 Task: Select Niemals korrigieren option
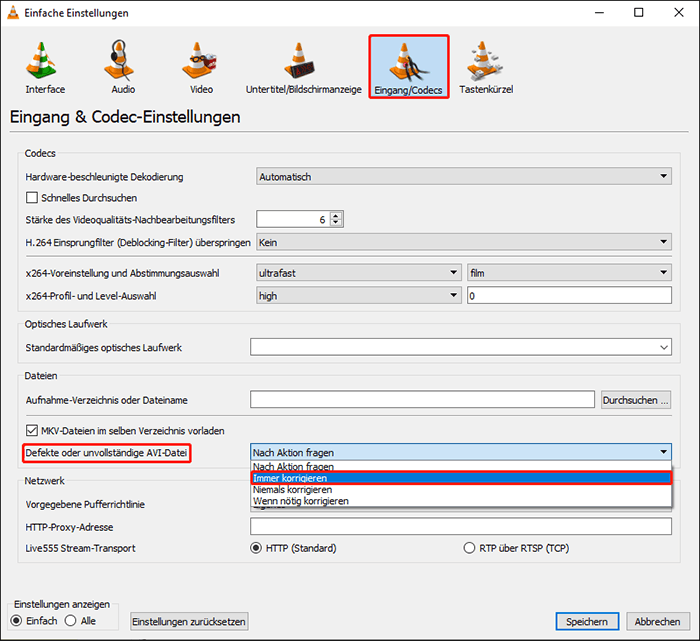click(461, 490)
